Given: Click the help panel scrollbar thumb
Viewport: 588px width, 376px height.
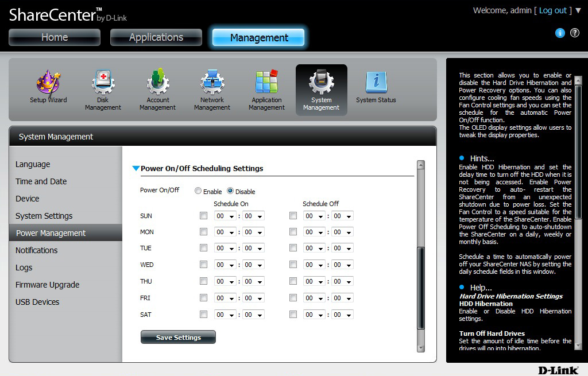Looking at the screenshot, I should coord(578,152).
